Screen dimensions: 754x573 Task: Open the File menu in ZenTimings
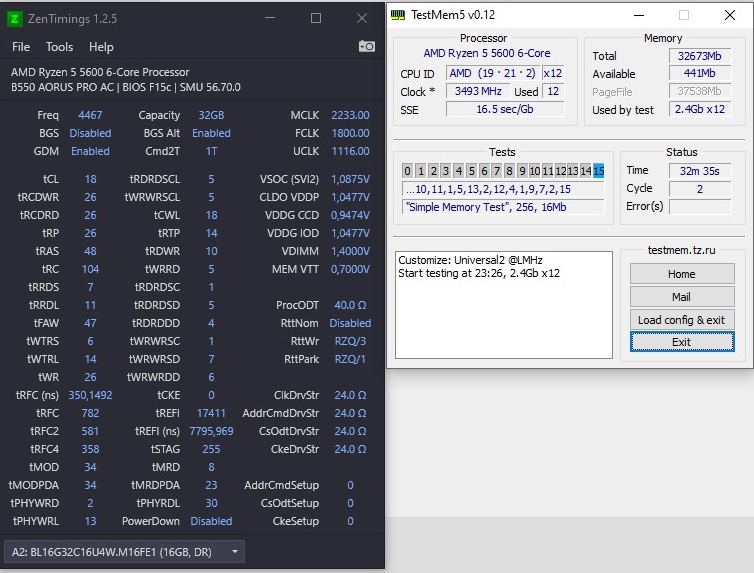point(21,47)
